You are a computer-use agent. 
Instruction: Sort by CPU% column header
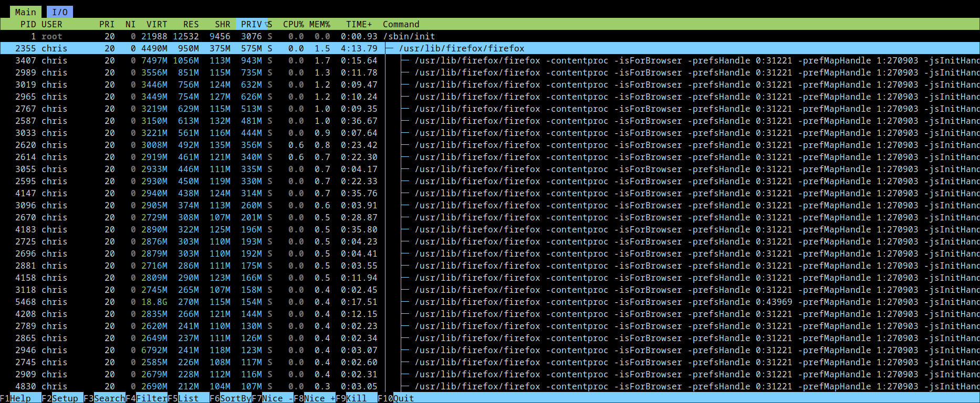(293, 24)
